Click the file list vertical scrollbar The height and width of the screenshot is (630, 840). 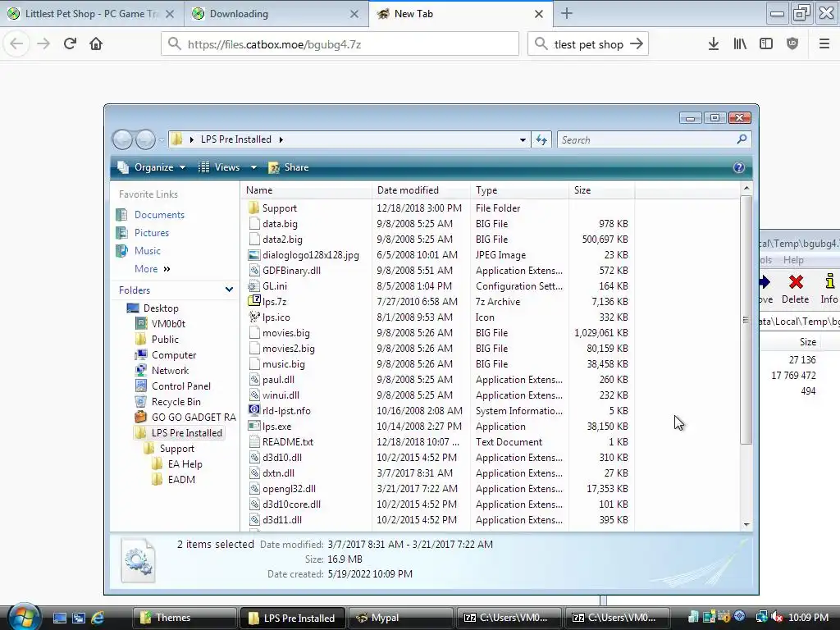pyautogui.click(x=746, y=320)
